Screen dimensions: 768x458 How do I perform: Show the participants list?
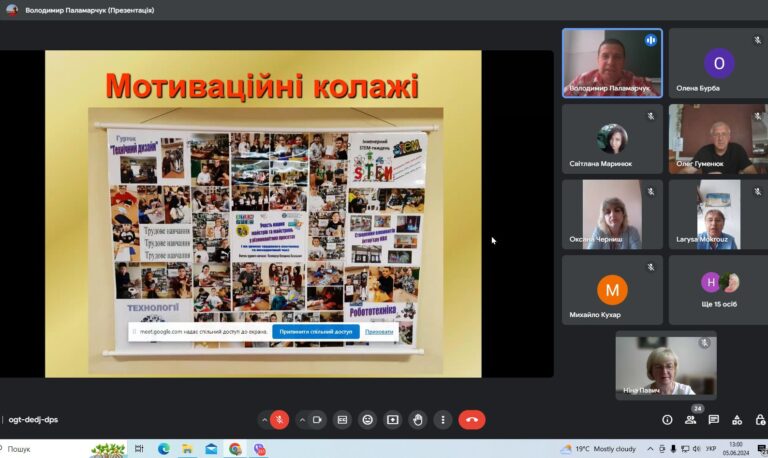(x=691, y=420)
